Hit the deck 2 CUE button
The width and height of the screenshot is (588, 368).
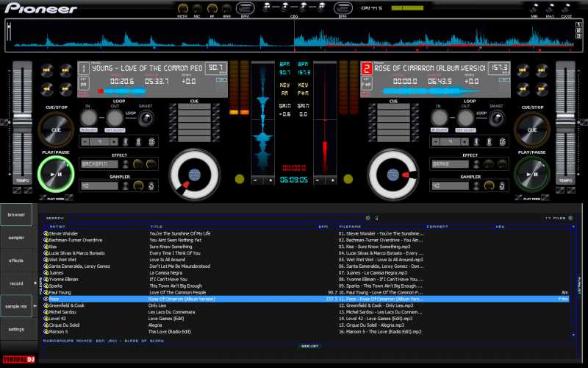point(531,130)
